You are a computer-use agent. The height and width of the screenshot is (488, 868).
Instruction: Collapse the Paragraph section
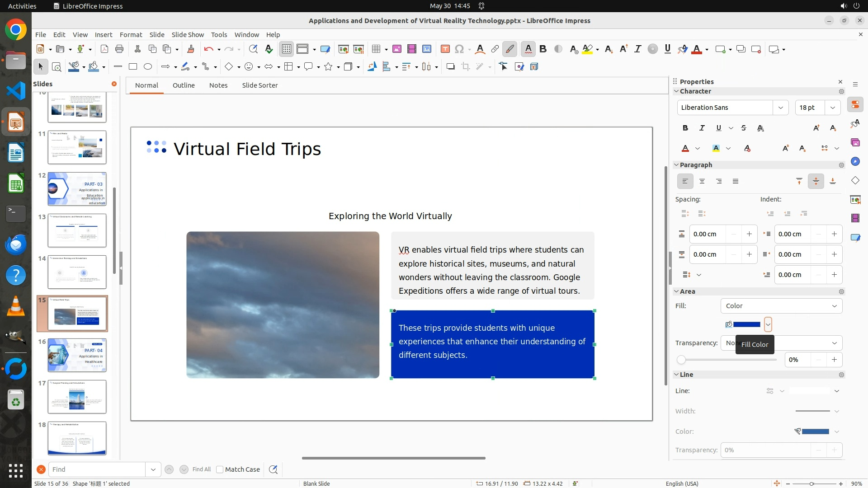[x=677, y=165]
